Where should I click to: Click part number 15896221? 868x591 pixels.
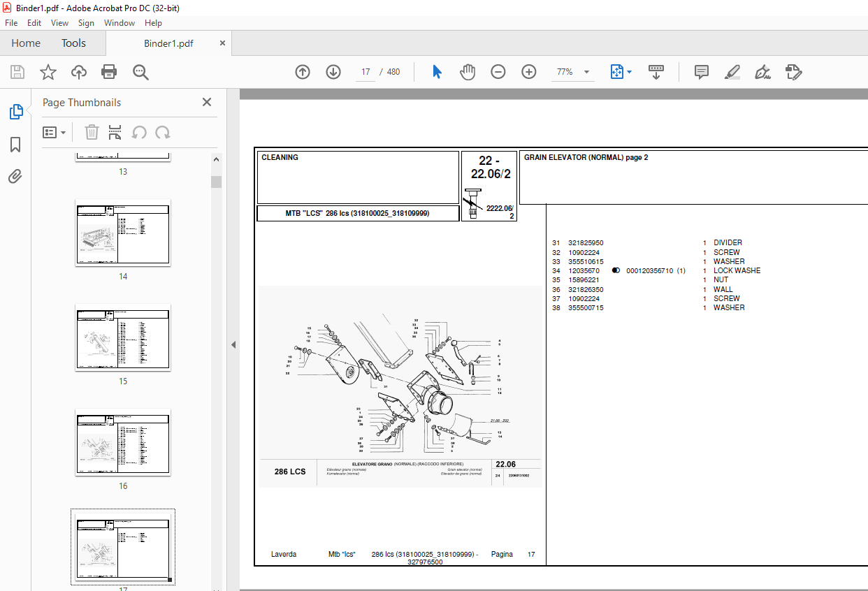coord(584,280)
